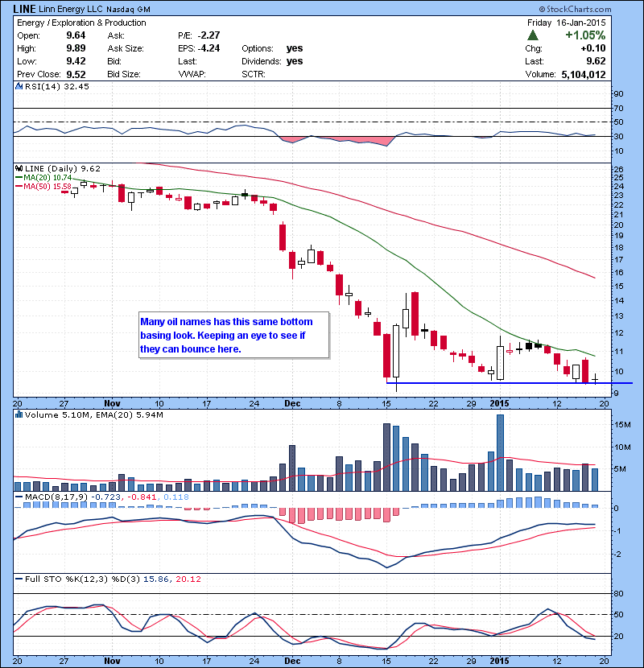Viewport: 644px width, 668px height.
Task: Click the 90 label on the RSI axis
Action: [x=618, y=93]
